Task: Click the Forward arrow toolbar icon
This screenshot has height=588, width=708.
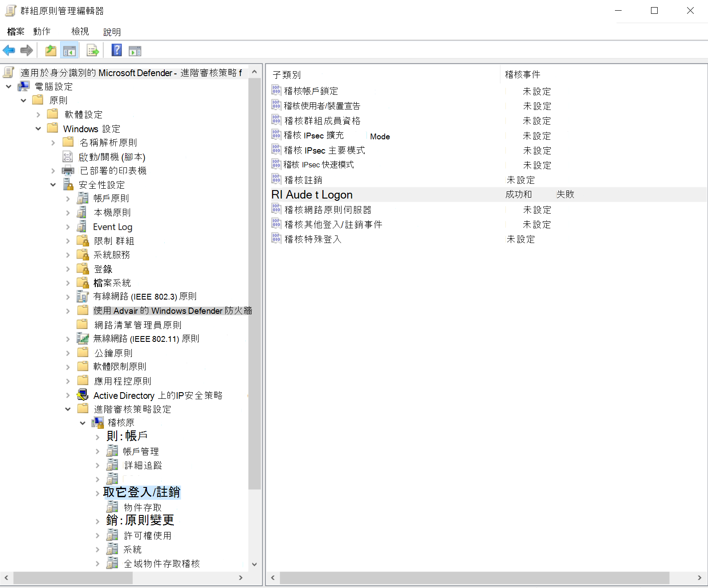Action: click(x=27, y=50)
